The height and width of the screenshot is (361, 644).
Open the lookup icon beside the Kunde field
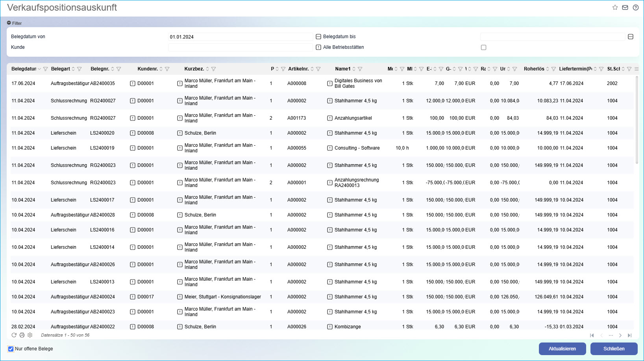pos(318,47)
